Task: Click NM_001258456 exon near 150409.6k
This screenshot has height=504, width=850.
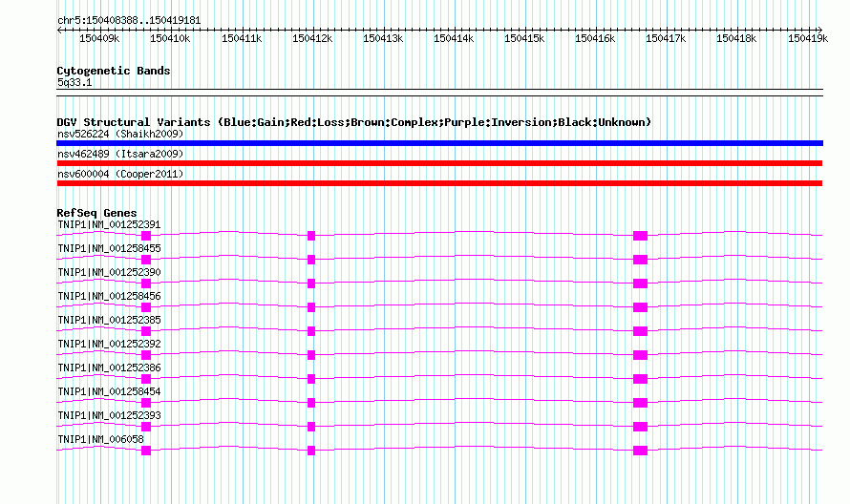Action: click(146, 307)
